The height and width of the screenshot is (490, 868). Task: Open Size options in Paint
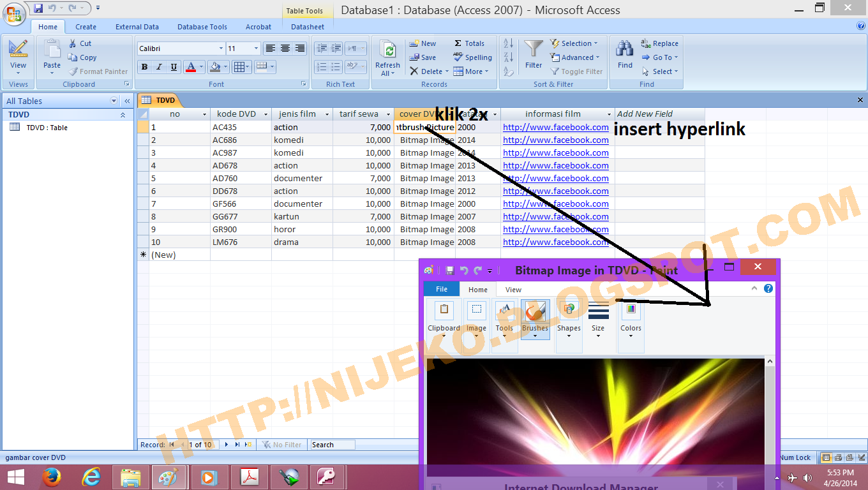(x=598, y=319)
